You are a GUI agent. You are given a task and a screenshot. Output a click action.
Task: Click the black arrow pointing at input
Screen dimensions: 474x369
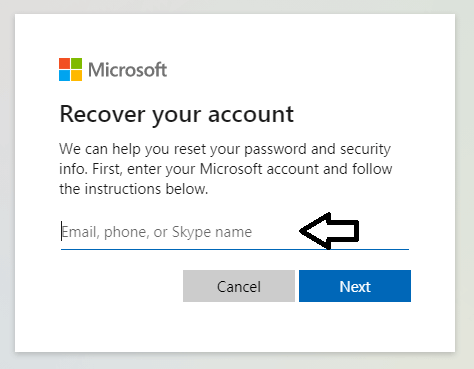pyautogui.click(x=329, y=231)
